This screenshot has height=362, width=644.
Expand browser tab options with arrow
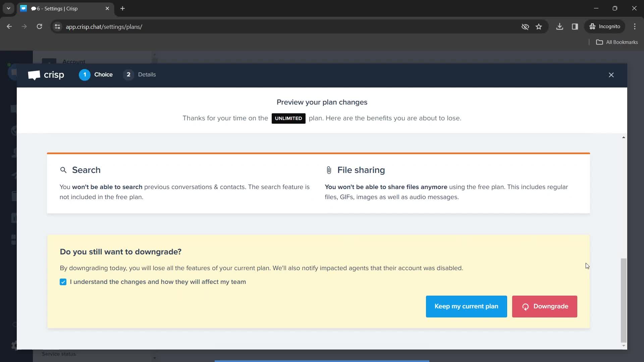[8, 8]
